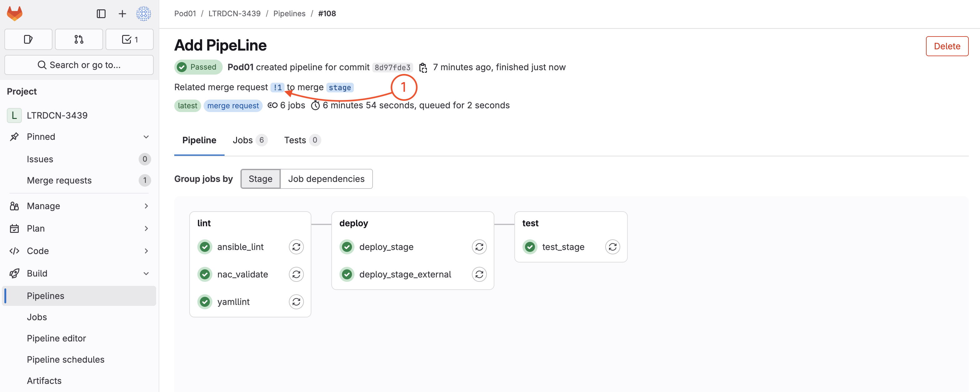Go to Pod01 in breadcrumb

(185, 14)
